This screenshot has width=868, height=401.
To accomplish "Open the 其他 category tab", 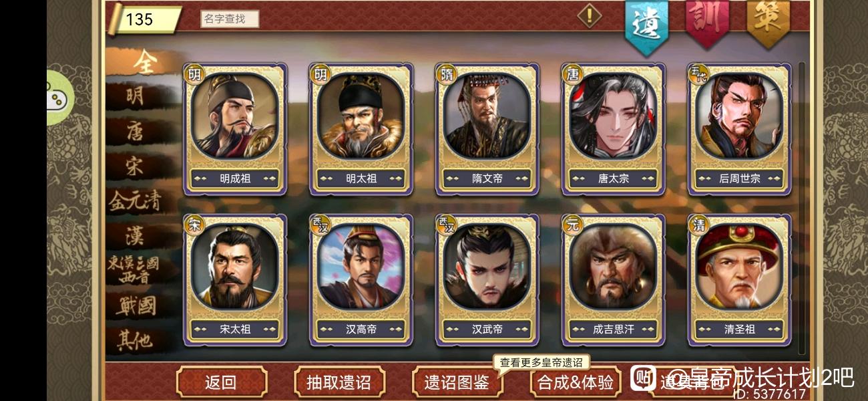I will click(x=136, y=340).
